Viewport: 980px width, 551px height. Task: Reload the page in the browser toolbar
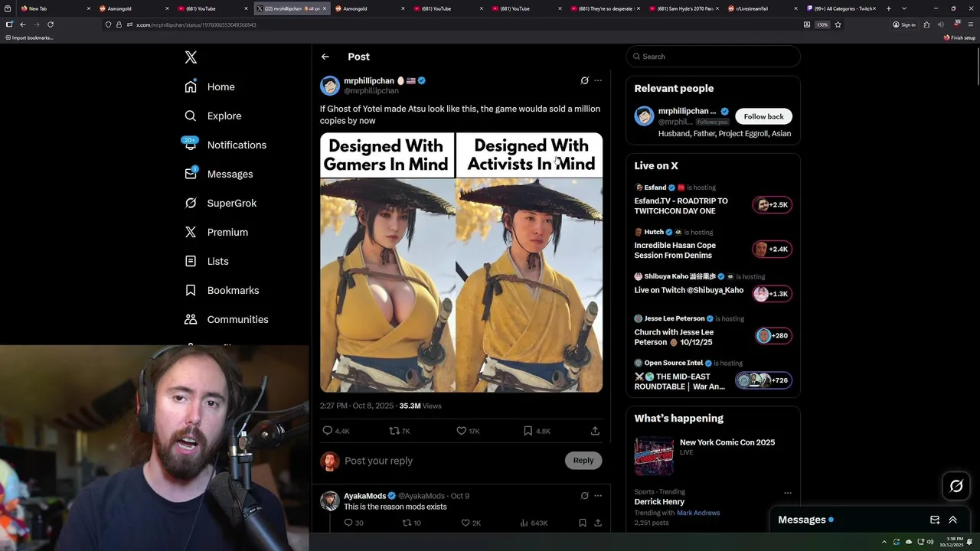[51, 24]
